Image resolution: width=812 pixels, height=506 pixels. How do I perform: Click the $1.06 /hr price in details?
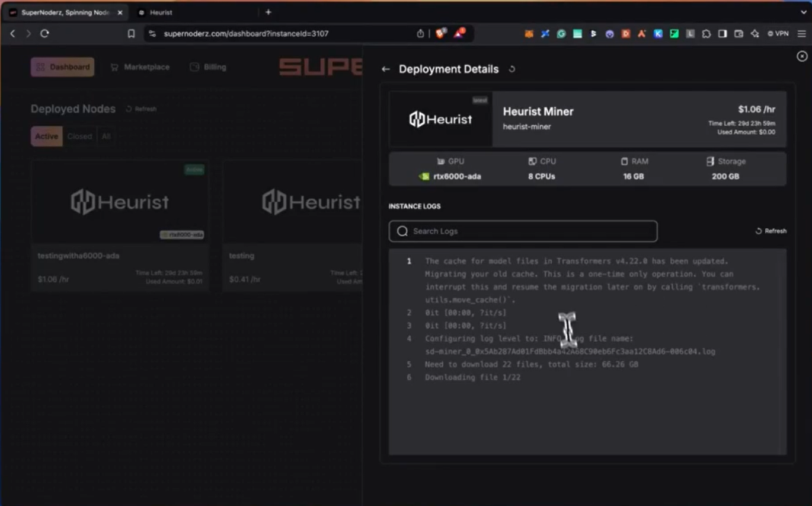pyautogui.click(x=756, y=109)
